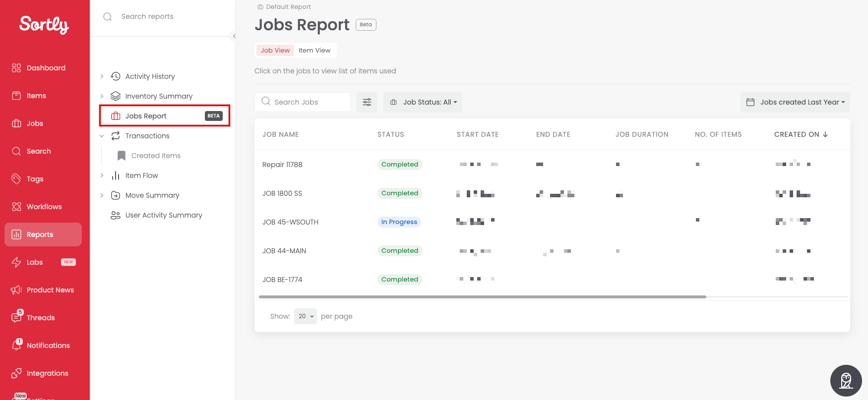
Task: Open Tags via the tag icon
Action: click(16, 179)
